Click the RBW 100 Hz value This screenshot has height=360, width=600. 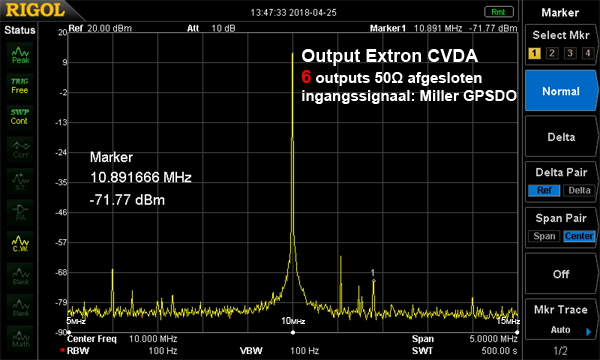pyautogui.click(x=162, y=350)
